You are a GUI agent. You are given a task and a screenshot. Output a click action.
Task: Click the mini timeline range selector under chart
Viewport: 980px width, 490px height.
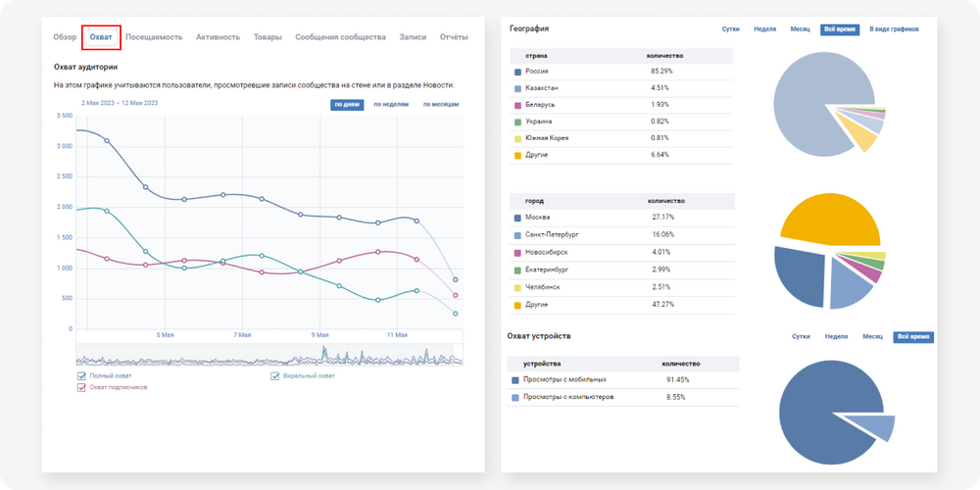tap(269, 358)
